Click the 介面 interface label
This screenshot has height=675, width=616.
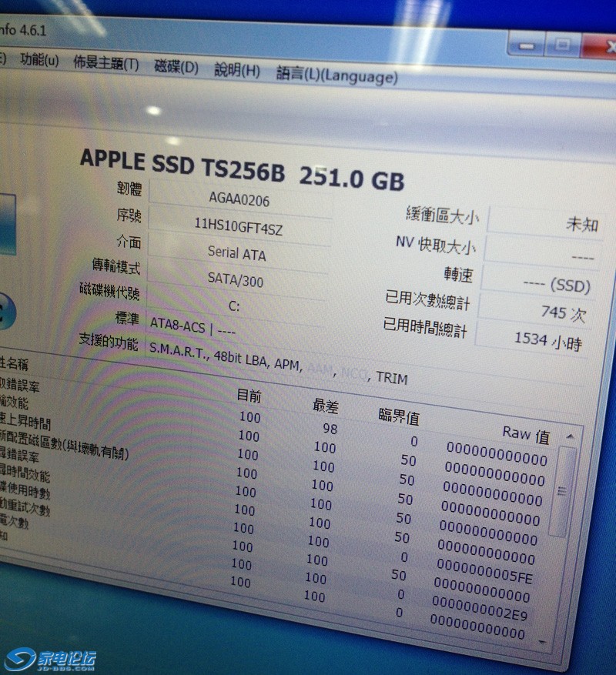(x=129, y=242)
